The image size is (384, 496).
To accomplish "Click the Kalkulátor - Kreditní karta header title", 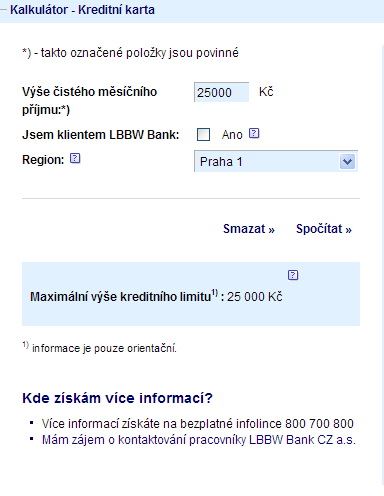I will click(82, 10).
